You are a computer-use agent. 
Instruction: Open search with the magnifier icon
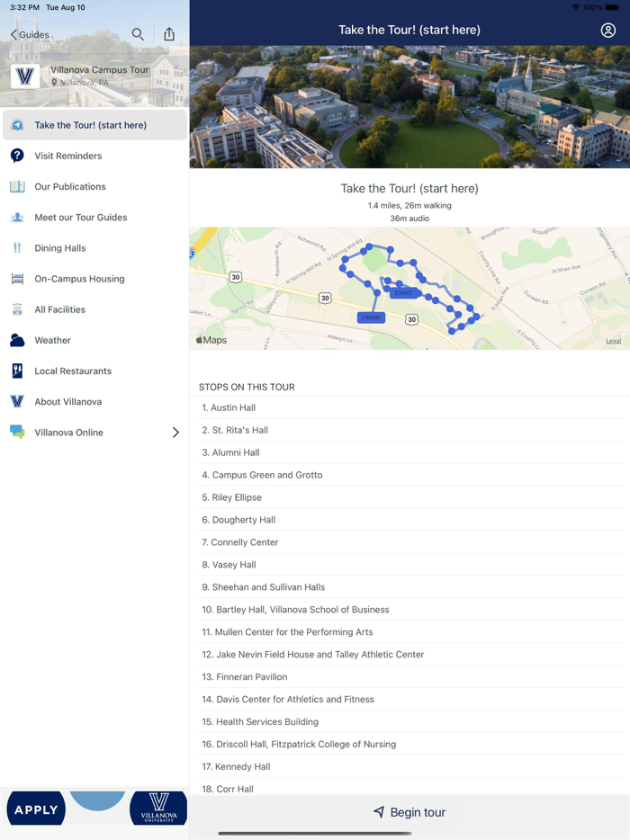click(138, 34)
